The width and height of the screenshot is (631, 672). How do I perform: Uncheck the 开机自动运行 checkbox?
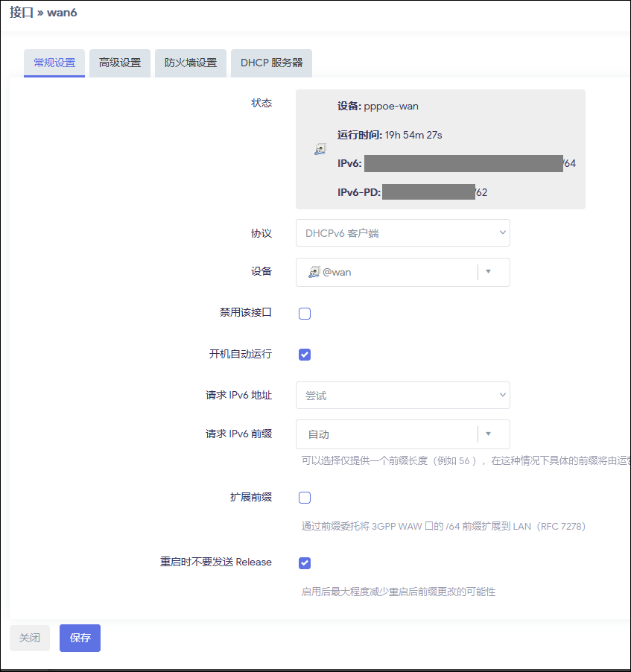point(305,355)
